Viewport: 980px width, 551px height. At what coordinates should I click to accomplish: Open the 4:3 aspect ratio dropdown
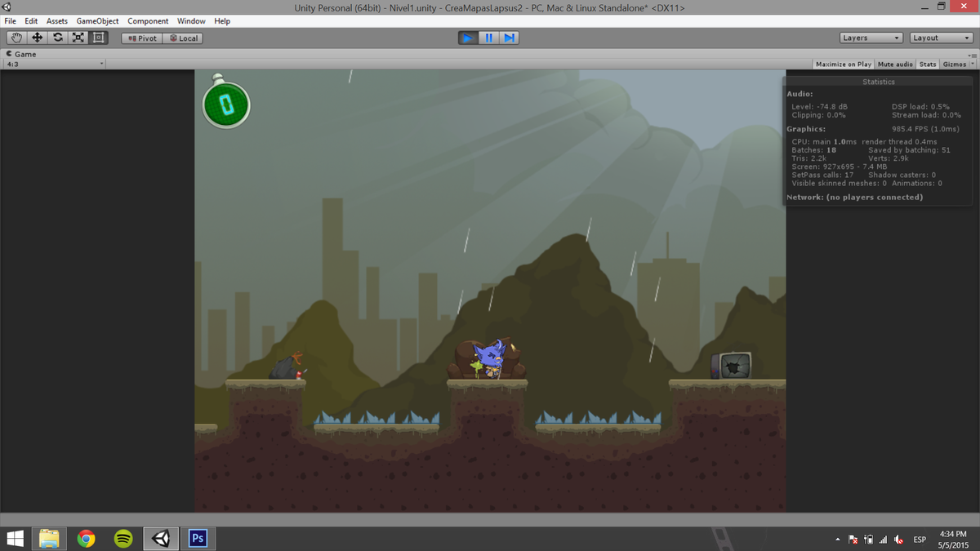pos(56,64)
